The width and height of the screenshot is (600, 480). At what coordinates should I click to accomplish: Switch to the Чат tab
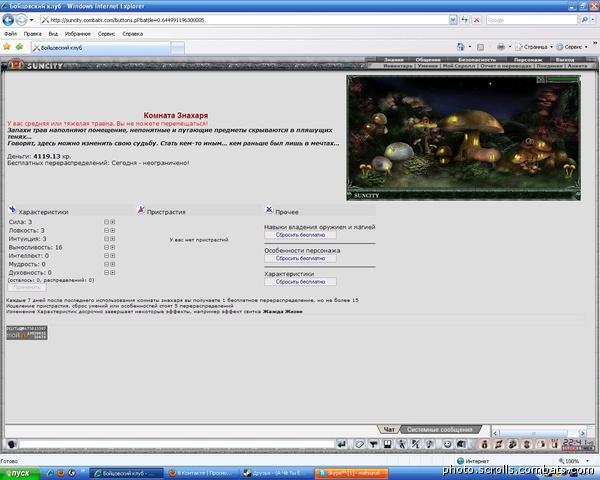tap(389, 429)
